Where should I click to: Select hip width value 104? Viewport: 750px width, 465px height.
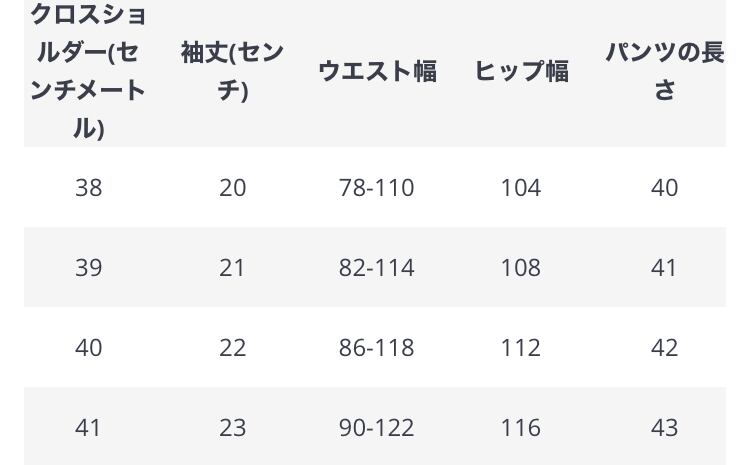pos(521,188)
